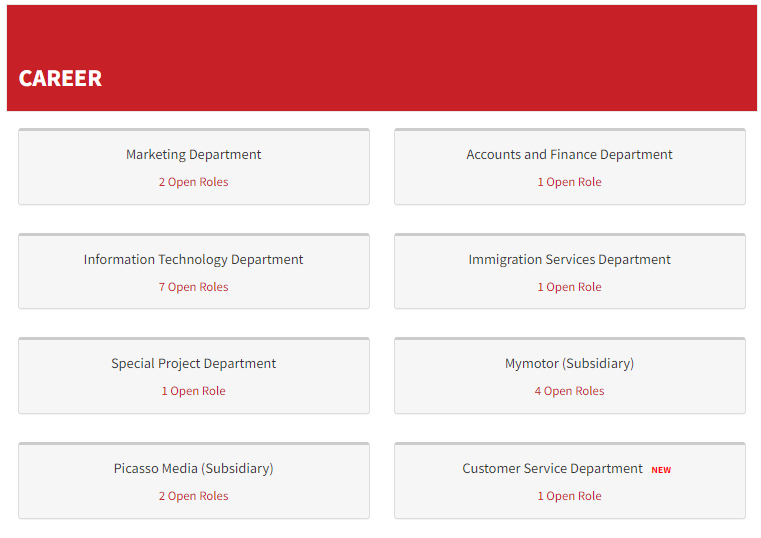The image size is (761, 538).
Task: Open the Picasso Media (Subsidiary) card
Action: tap(194, 481)
